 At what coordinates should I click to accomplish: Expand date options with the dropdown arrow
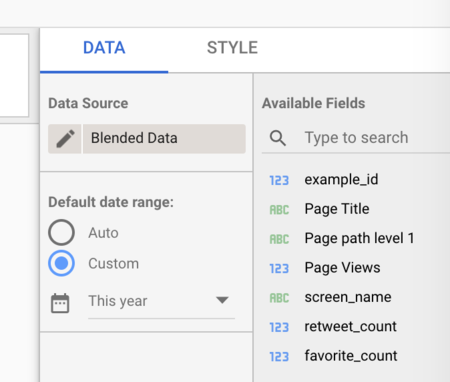pos(222,300)
